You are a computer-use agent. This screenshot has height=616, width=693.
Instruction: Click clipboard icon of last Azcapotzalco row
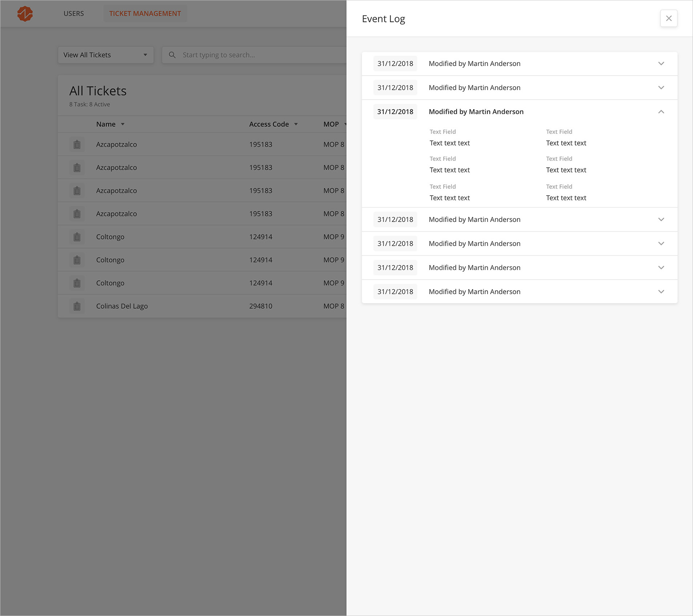(77, 214)
